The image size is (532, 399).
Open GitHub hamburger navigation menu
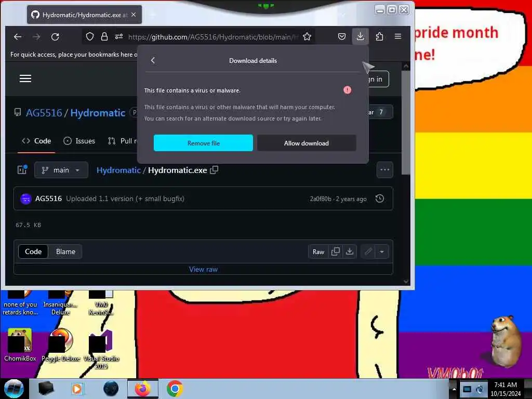(x=25, y=79)
